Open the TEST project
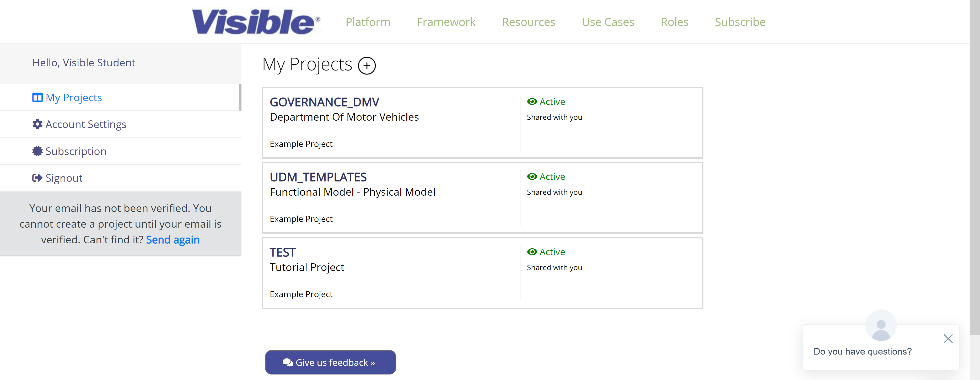The height and width of the screenshot is (380, 980). point(283,252)
